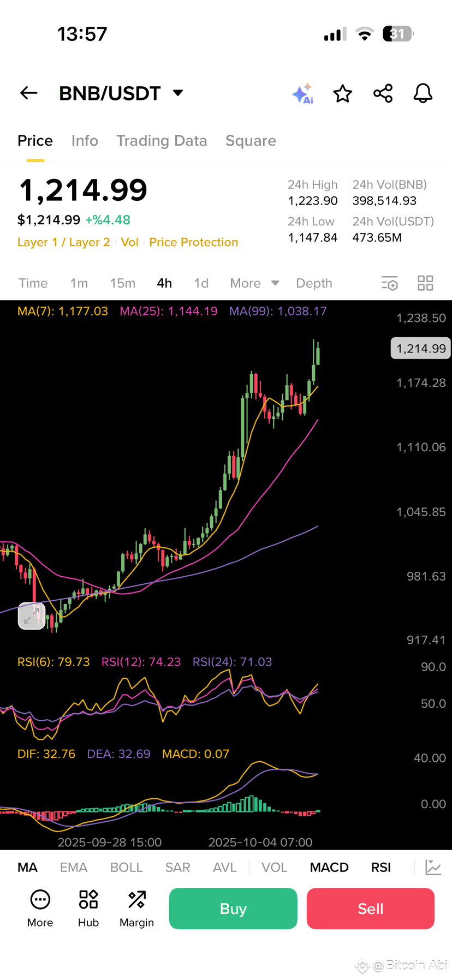Toggle the RSI sub-indicator
452x980 pixels.
pos(381,868)
